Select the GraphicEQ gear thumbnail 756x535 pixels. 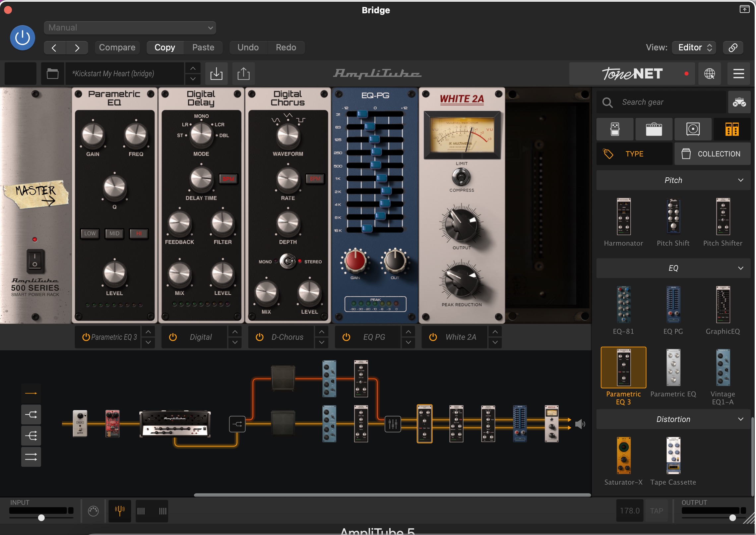coord(723,305)
